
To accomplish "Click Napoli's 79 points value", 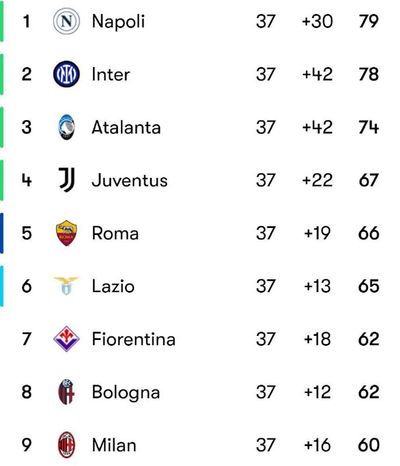I will tap(369, 21).
